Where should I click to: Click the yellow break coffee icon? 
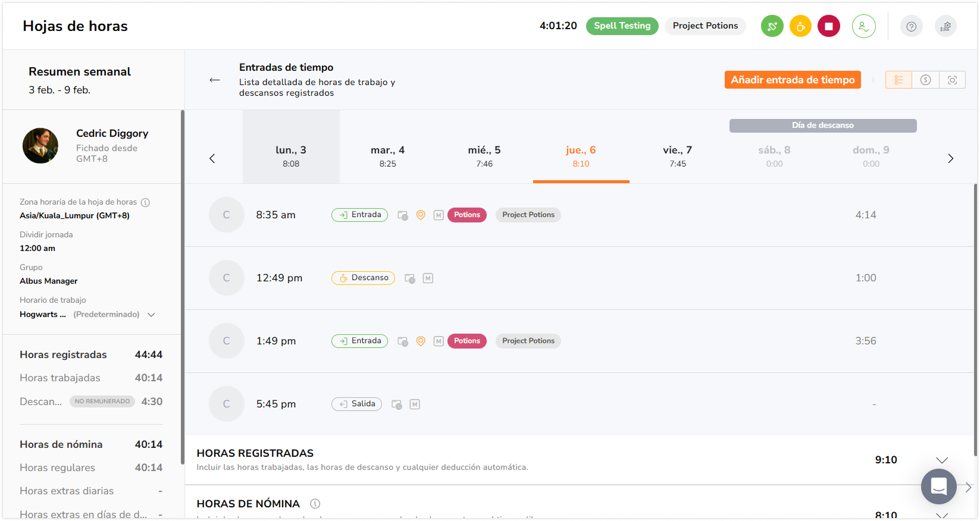coord(800,26)
